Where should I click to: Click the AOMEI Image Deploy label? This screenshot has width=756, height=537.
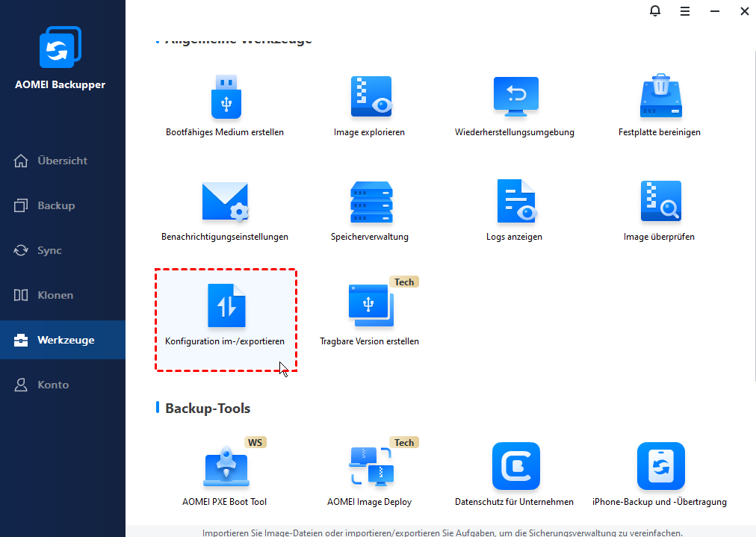click(x=369, y=502)
